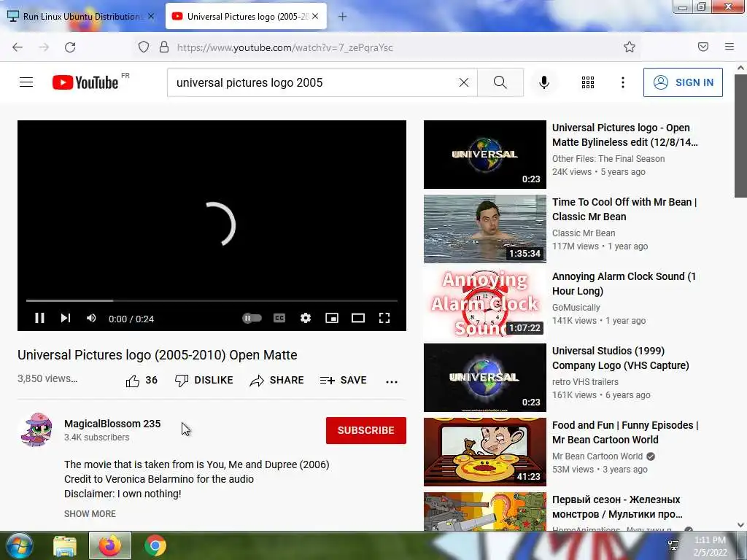Click the SIGN IN button

(x=683, y=82)
